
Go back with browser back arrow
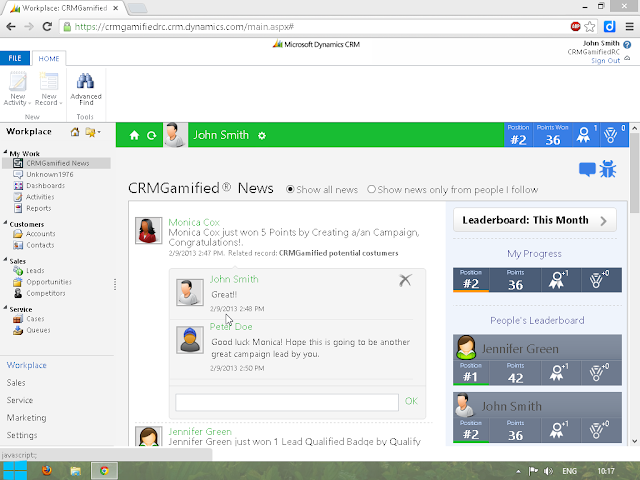coord(11,27)
